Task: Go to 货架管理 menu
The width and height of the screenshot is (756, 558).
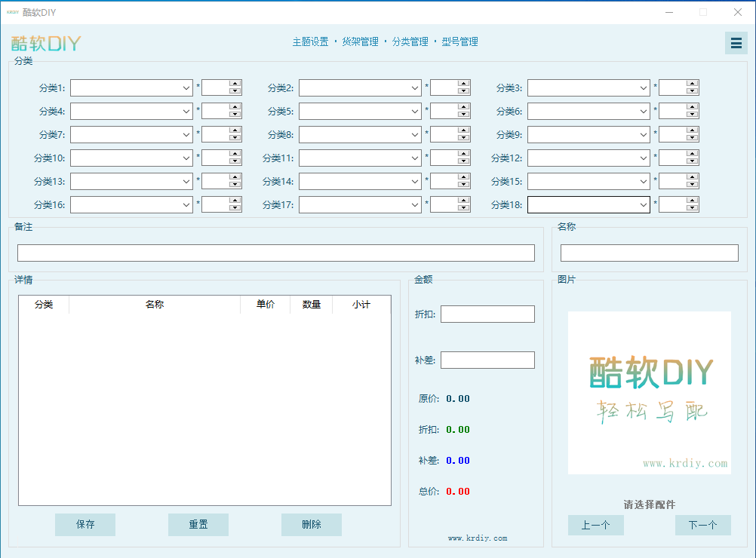Action: pos(360,42)
